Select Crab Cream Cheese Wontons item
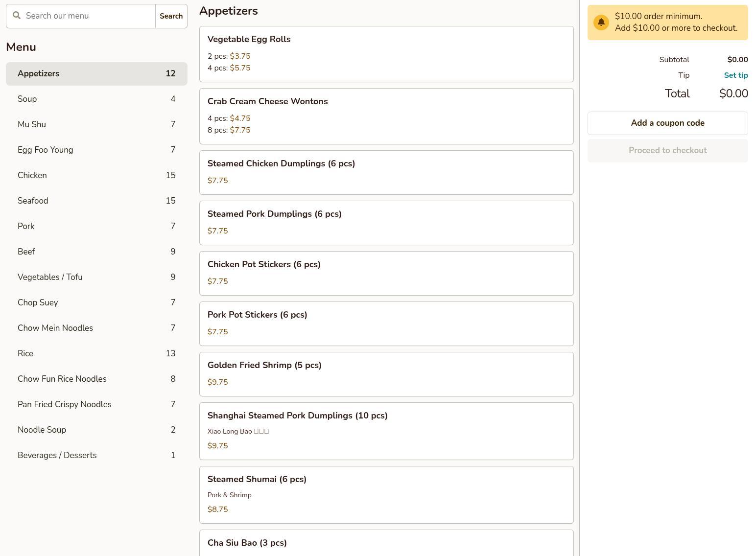This screenshot has width=756, height=556. 386,116
